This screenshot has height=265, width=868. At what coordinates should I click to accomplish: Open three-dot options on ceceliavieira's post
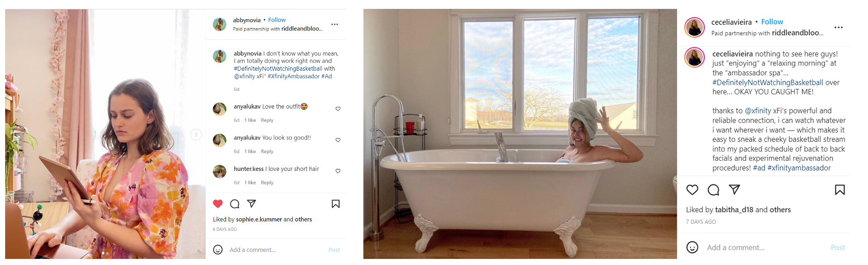coord(839,28)
